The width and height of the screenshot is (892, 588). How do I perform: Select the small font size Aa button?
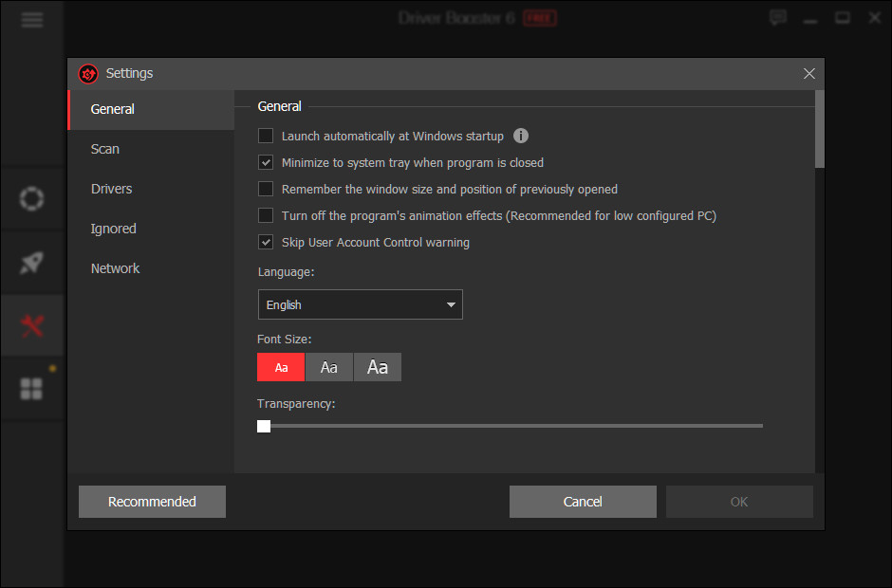click(x=281, y=367)
